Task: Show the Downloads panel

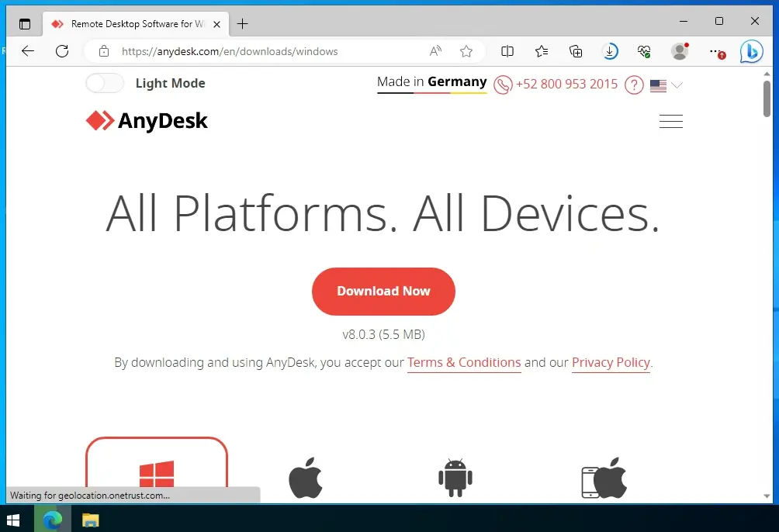Action: tap(610, 51)
